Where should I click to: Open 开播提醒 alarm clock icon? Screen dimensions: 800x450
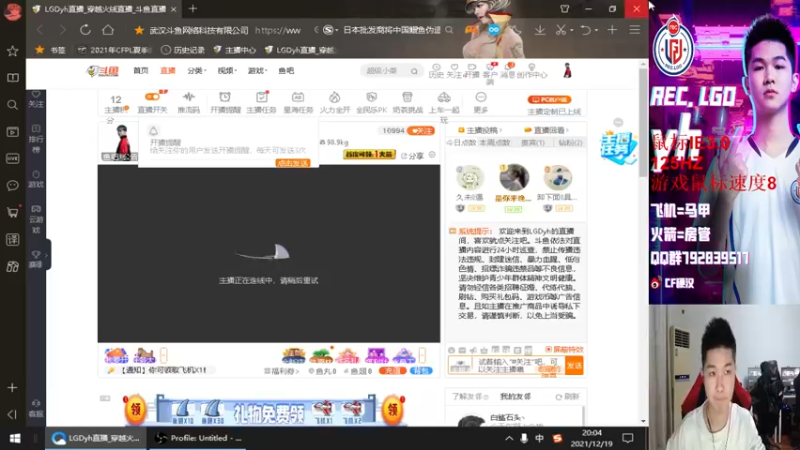pos(225,102)
